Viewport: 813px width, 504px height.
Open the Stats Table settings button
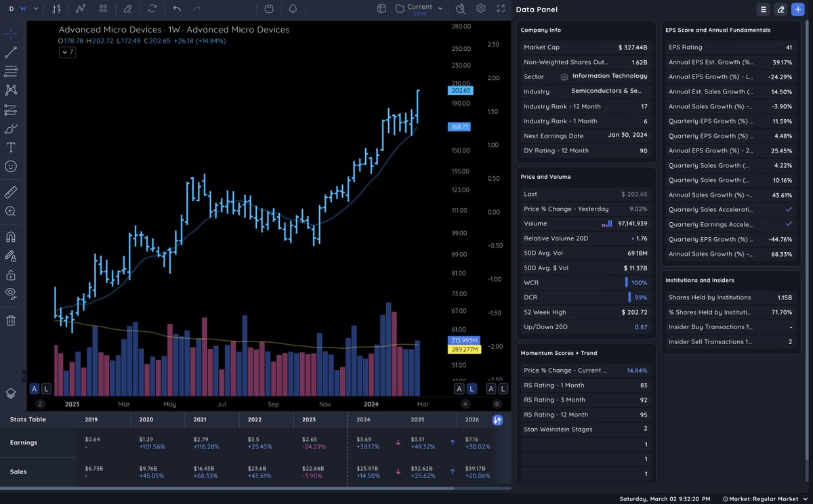[x=497, y=420]
